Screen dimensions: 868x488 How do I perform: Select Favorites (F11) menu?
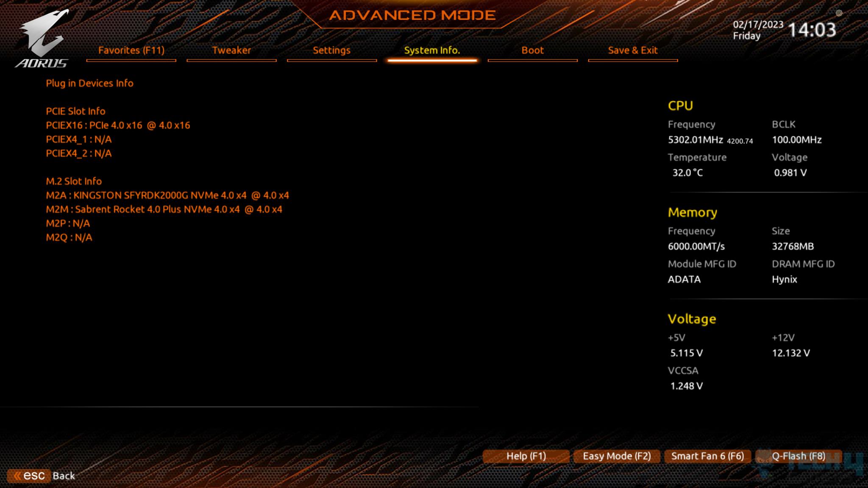pos(131,50)
